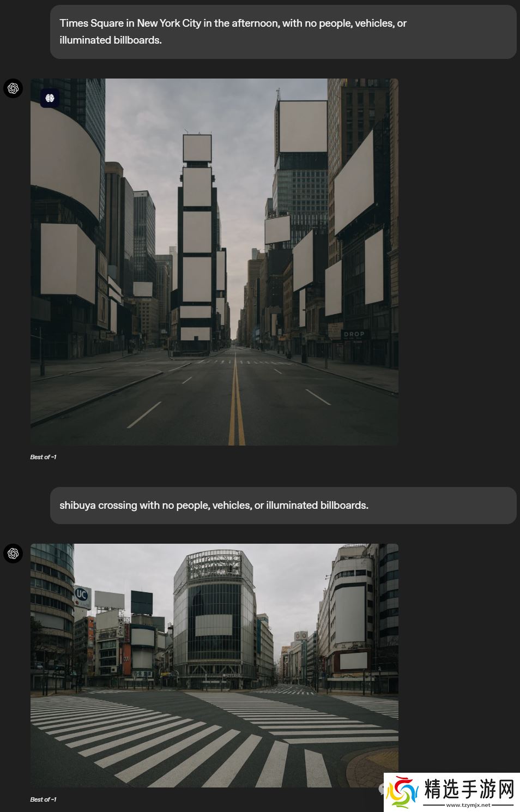Visit the www.tzymjx.net watermark link
This screenshot has height=812, width=520.
[468, 805]
